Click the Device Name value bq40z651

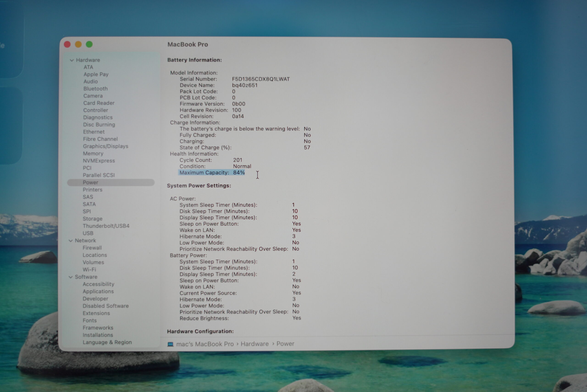pos(245,86)
